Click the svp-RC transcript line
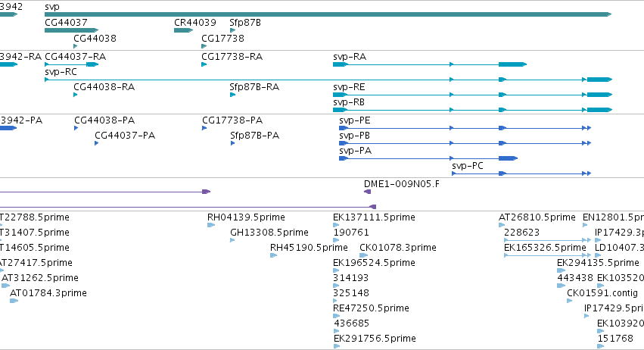644x350 pixels. pyautogui.click(x=328, y=80)
